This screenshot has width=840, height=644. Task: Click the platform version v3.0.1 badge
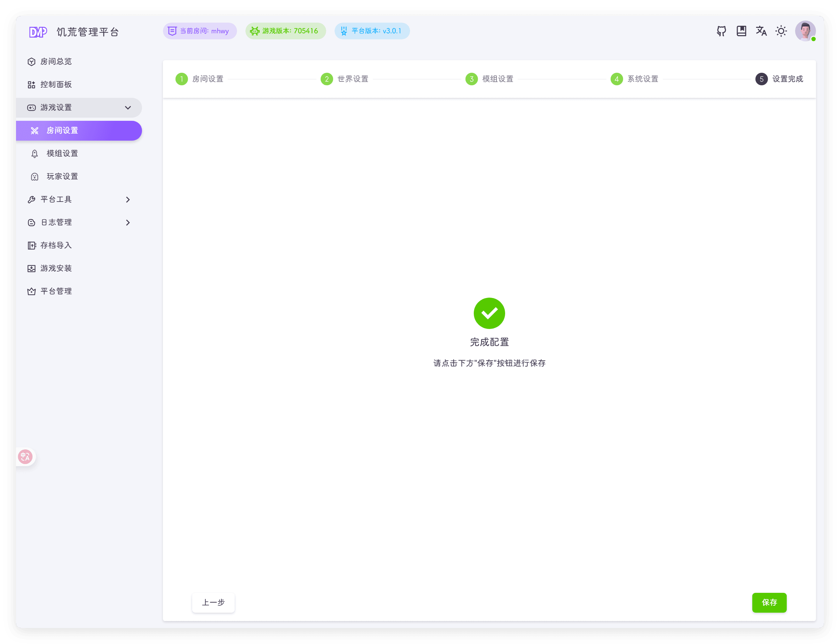pos(372,31)
